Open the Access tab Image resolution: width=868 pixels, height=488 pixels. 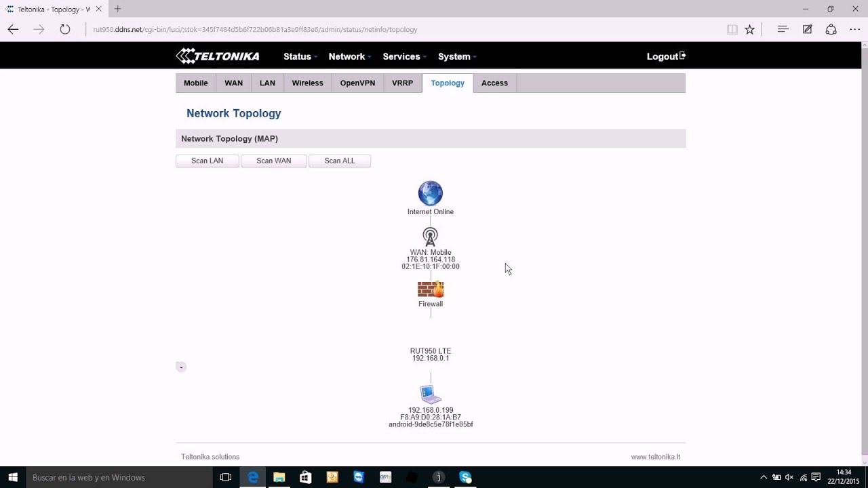(x=494, y=83)
